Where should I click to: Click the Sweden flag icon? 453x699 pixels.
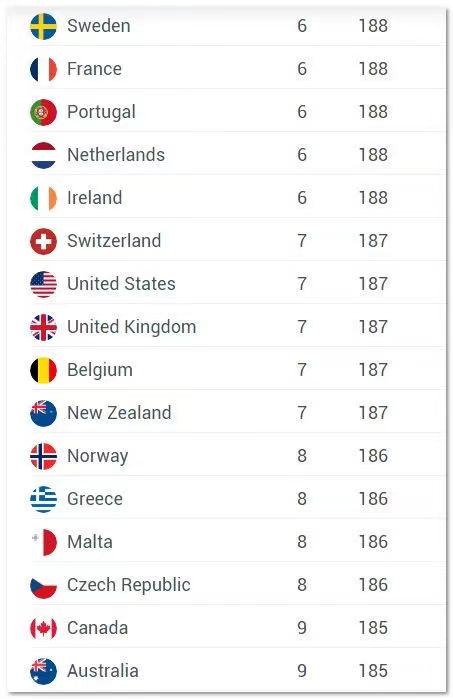tap(43, 26)
